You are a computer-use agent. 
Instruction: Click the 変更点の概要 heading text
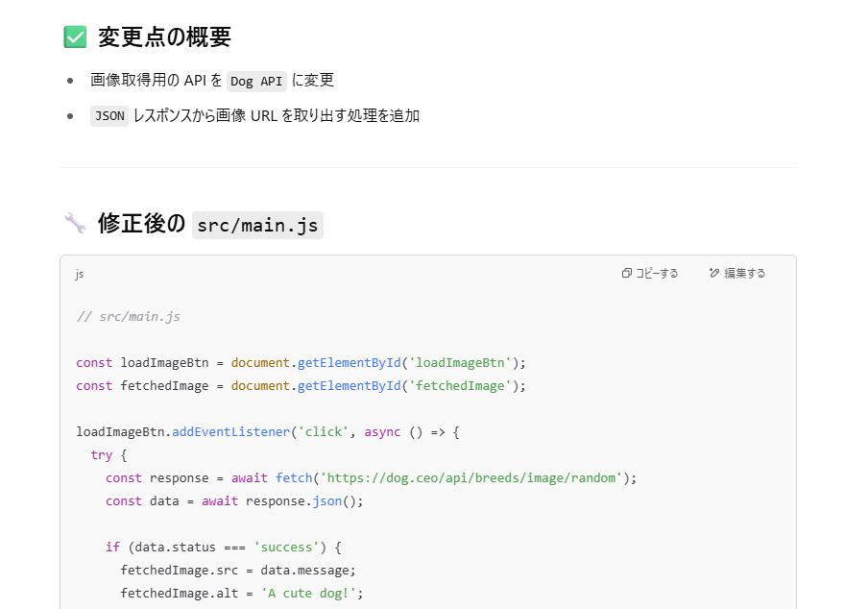(x=164, y=37)
